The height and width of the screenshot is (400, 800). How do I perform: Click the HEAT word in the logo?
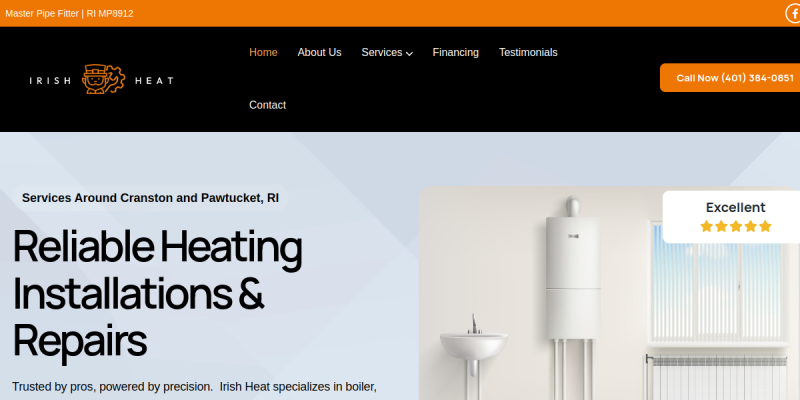(x=154, y=81)
